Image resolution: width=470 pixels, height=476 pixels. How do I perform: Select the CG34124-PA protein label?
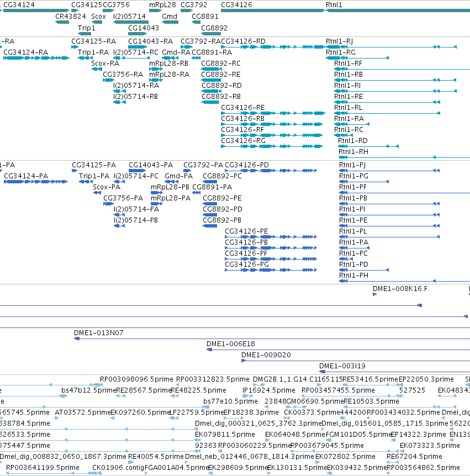[x=26, y=176]
